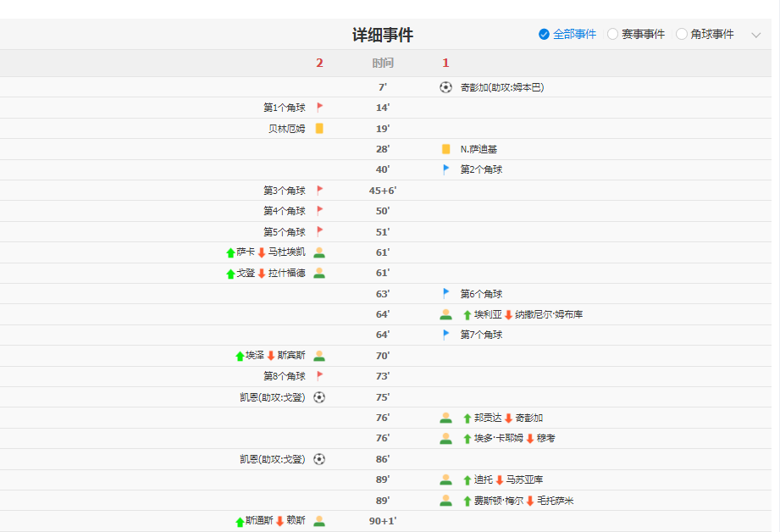The height and width of the screenshot is (532, 780).
Task: Click substitution person icon for 费斯顿·梅尔 row
Action: (445, 501)
